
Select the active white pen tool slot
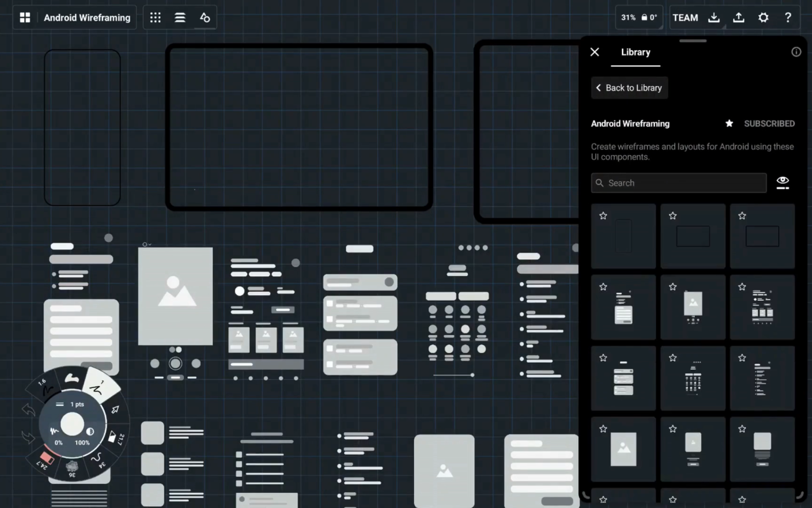tap(100, 385)
